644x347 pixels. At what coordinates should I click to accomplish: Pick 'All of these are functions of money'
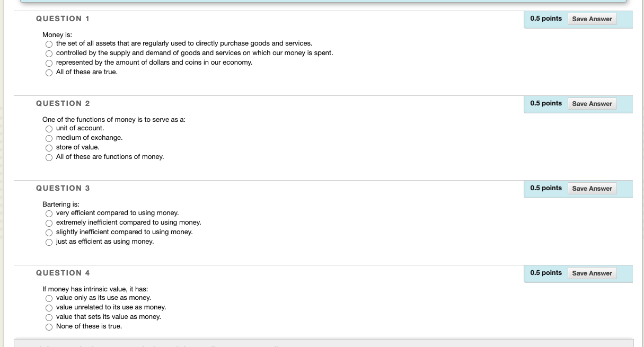(49, 157)
